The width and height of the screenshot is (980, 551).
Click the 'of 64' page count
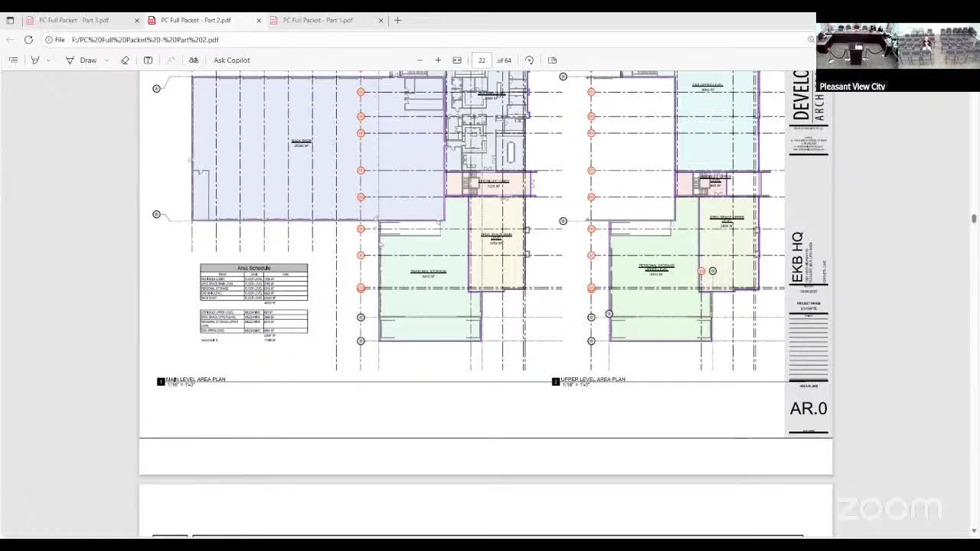(505, 60)
